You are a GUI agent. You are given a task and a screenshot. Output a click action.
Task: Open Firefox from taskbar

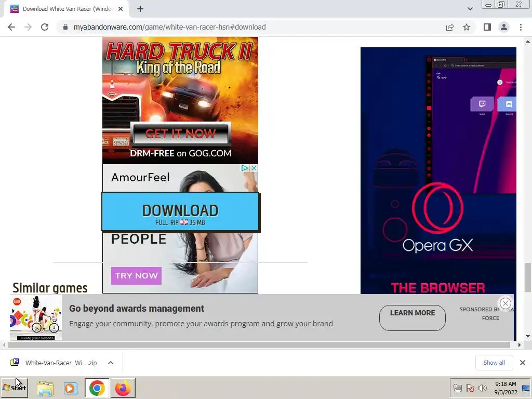(x=123, y=388)
